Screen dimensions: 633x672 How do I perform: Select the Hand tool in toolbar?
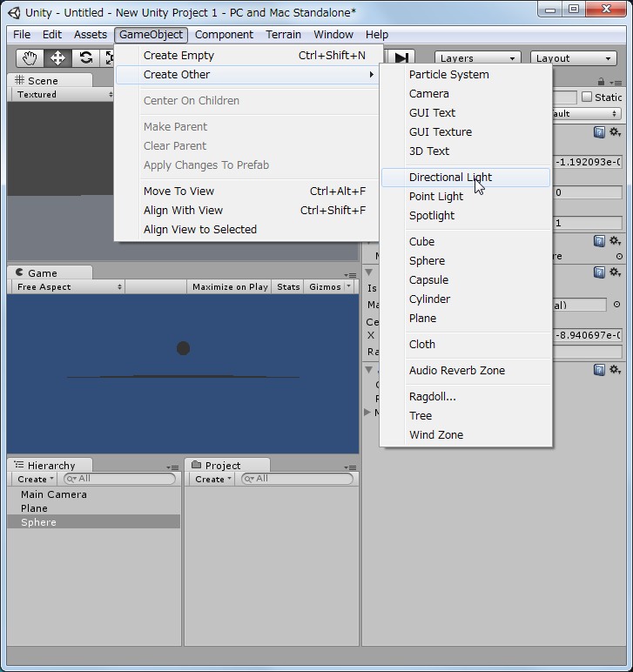pyautogui.click(x=30, y=58)
